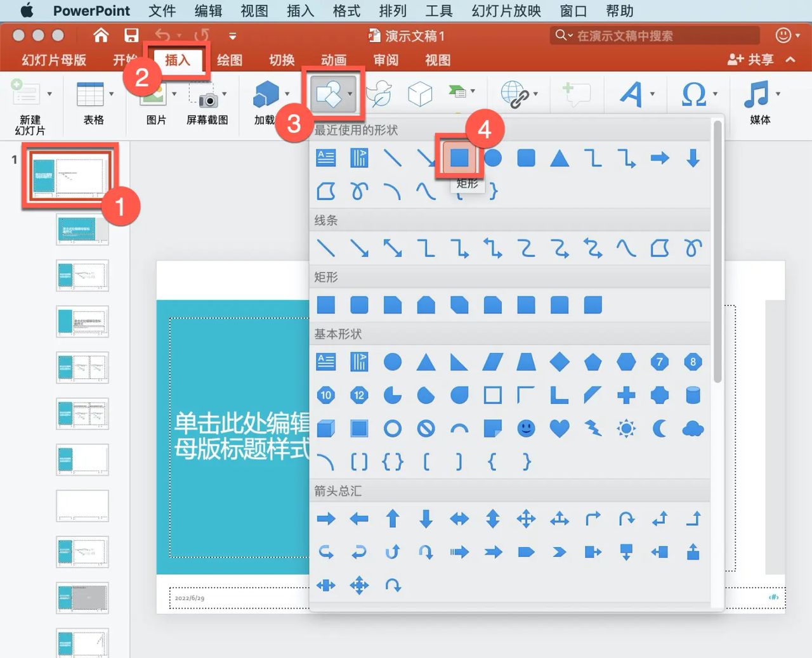812x658 pixels.
Task: Expand the 媒体 dropdown arrow
Action: [x=779, y=93]
